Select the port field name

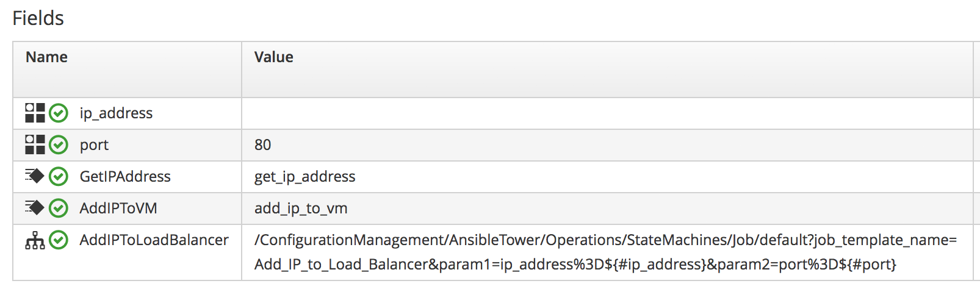coord(94,145)
